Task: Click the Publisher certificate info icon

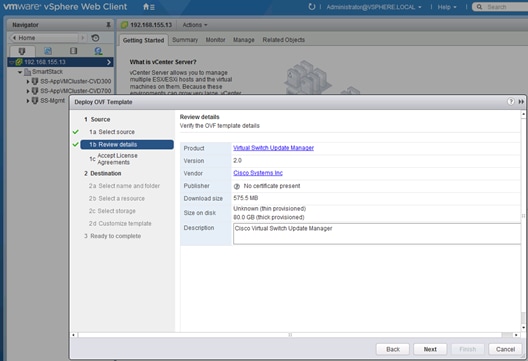Action: click(x=237, y=186)
